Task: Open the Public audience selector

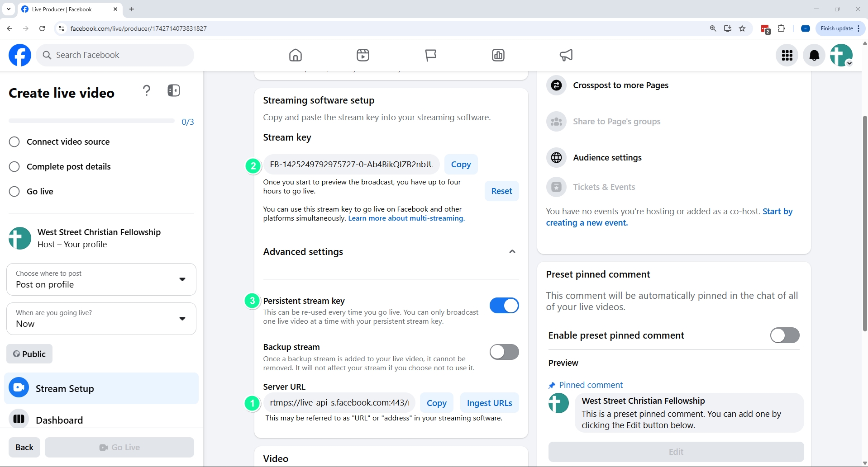Action: tap(29, 354)
